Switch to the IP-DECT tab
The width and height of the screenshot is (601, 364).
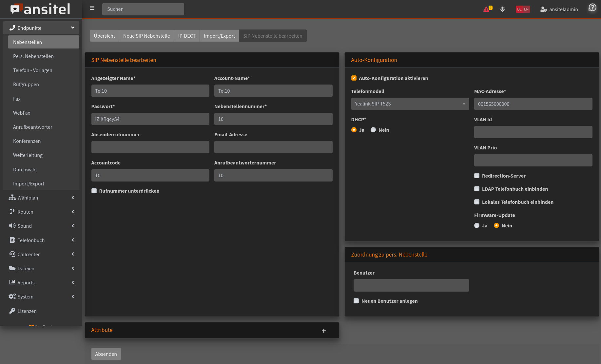pyautogui.click(x=186, y=36)
